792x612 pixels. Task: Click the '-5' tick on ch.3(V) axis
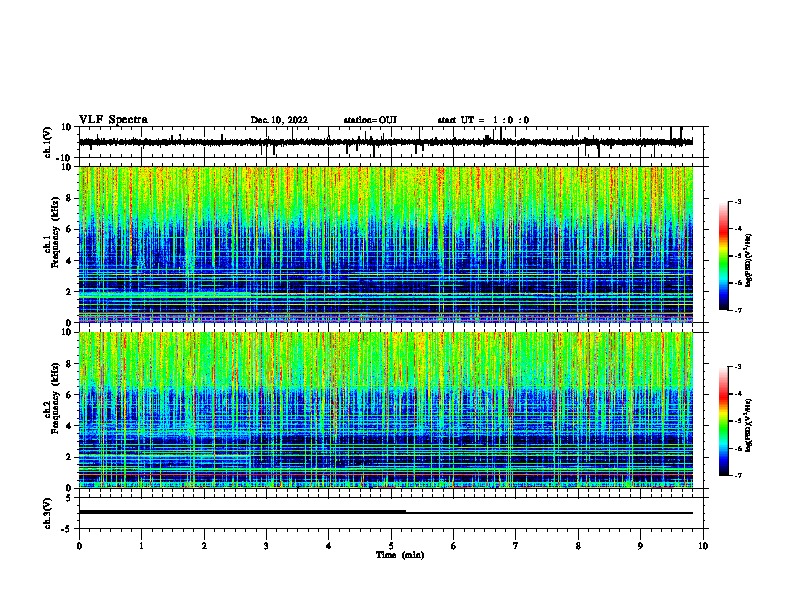tap(68, 529)
